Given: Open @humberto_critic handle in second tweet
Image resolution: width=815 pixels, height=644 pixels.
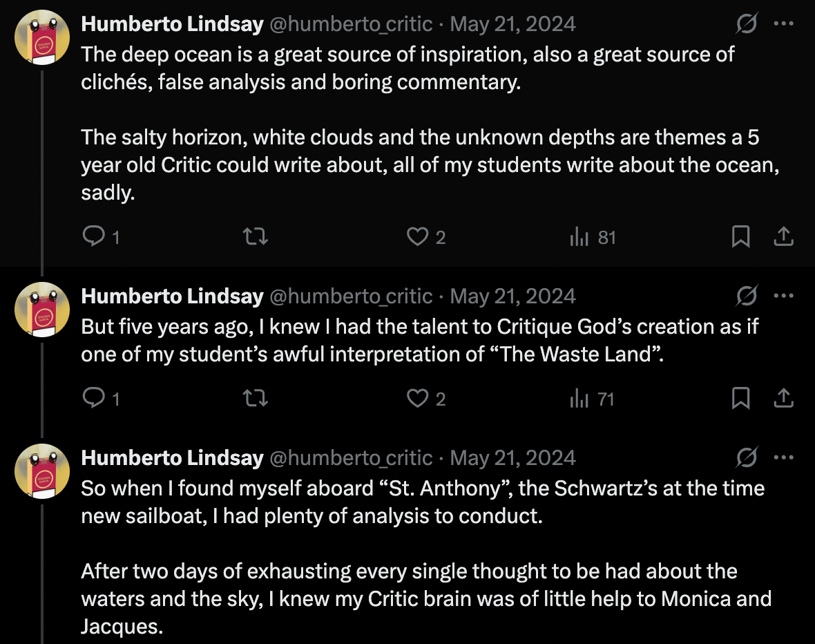Looking at the screenshot, I should [x=352, y=296].
